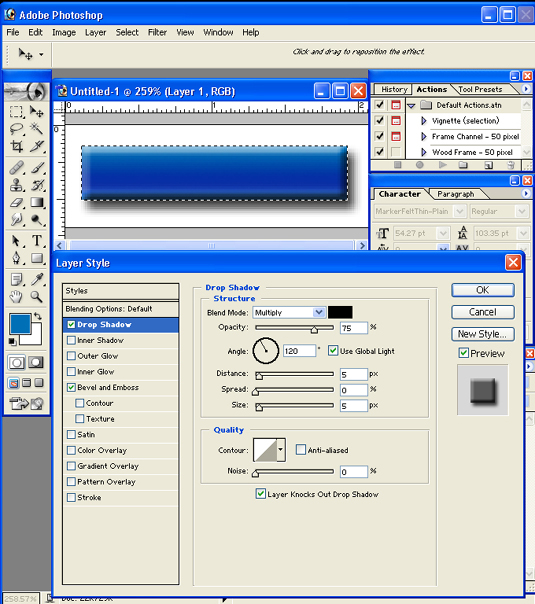Select the Notes tool

pyautogui.click(x=16, y=280)
